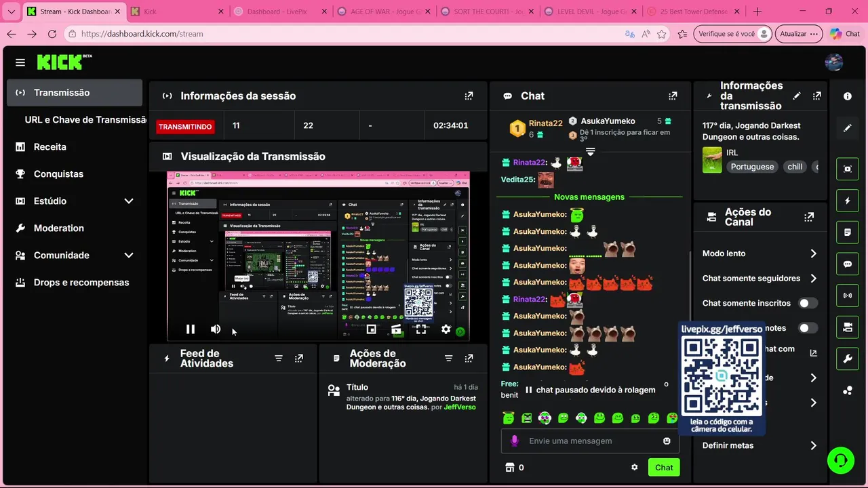Toggle the chat bubble widget in the sidebar
Screen dimensions: 868x488
[x=848, y=264]
